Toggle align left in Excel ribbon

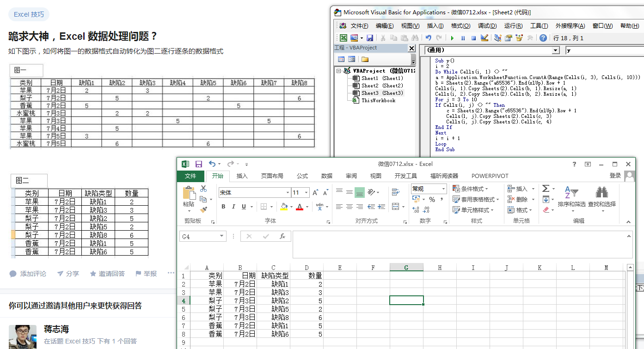pos(339,207)
